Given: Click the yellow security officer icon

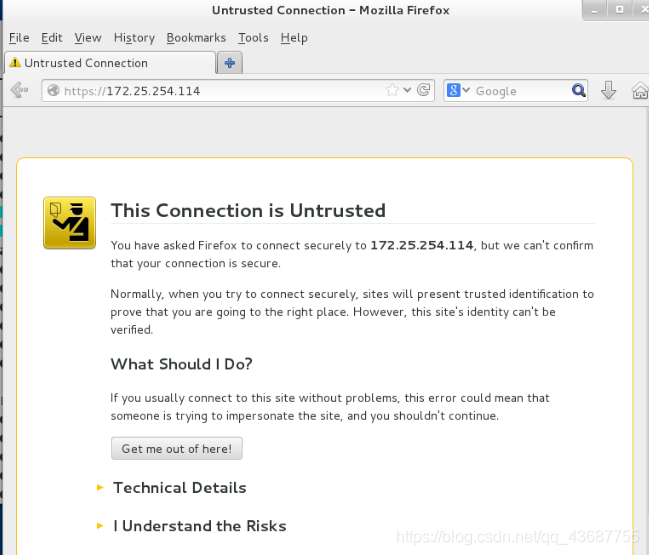Looking at the screenshot, I should 70,223.
